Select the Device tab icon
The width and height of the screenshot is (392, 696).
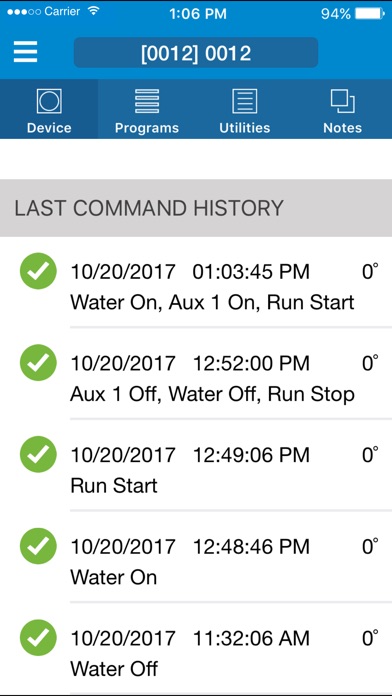(49, 101)
